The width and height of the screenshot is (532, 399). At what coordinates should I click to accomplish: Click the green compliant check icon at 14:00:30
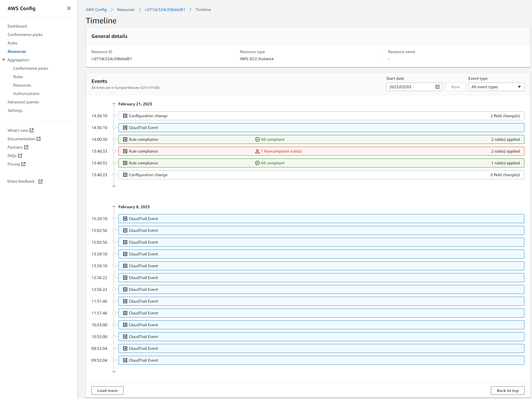point(257,139)
